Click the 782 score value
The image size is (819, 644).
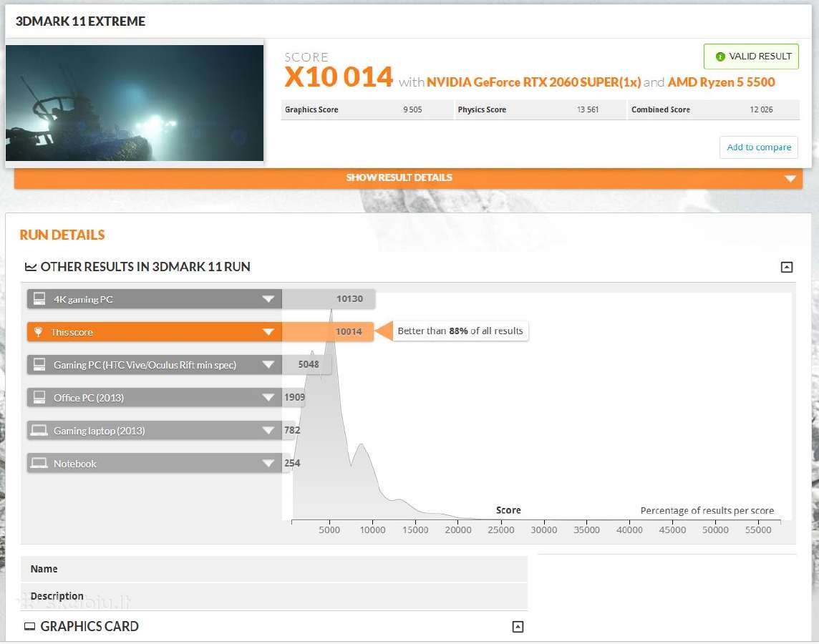point(292,430)
